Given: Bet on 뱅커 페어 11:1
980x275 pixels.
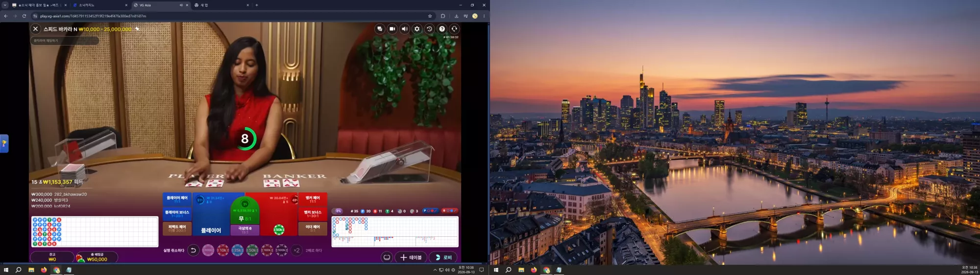Looking at the screenshot, I should coord(313,199).
